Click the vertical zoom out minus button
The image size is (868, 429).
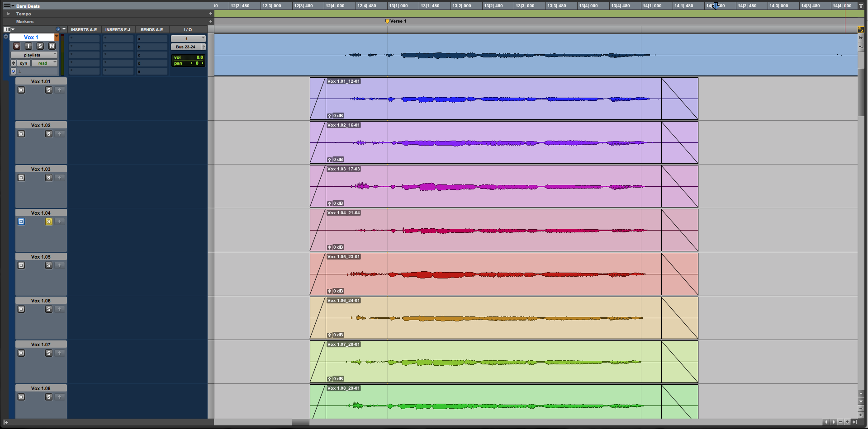(x=861, y=409)
